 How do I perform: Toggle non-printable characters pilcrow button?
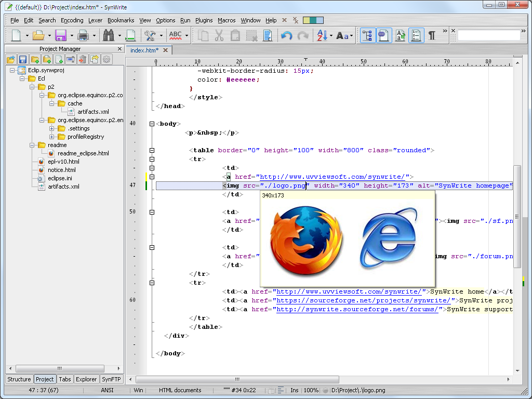click(432, 35)
